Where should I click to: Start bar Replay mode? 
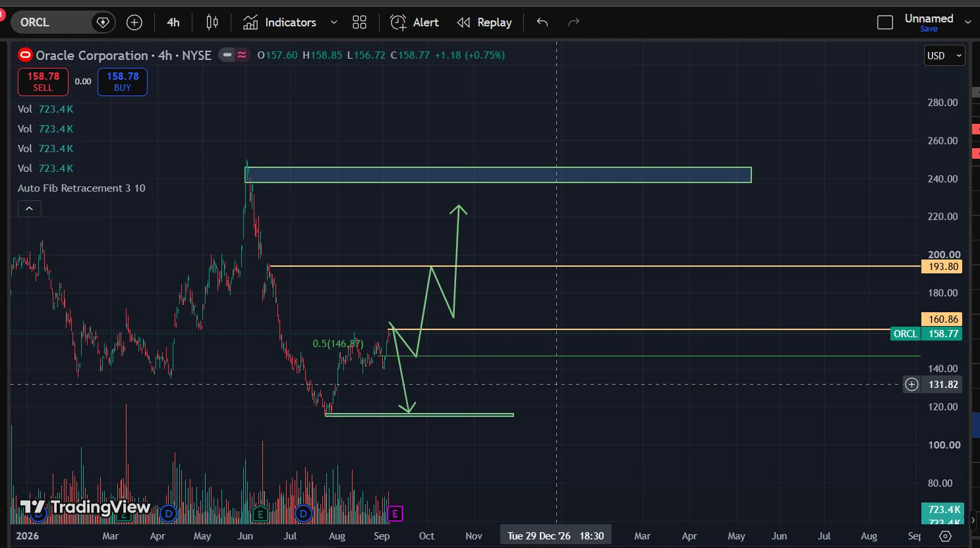(x=484, y=22)
